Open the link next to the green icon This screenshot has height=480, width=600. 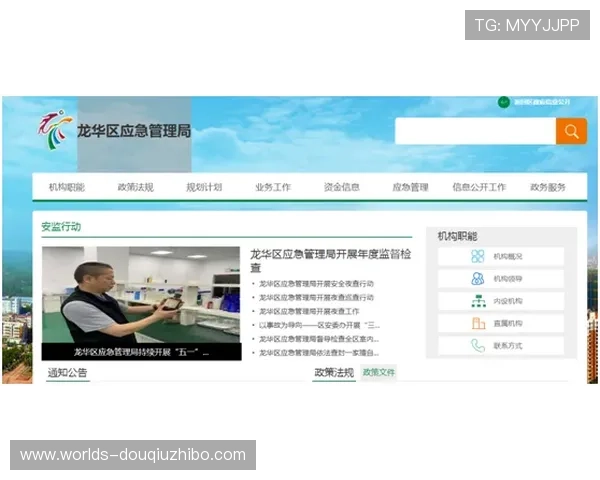pos(542,102)
